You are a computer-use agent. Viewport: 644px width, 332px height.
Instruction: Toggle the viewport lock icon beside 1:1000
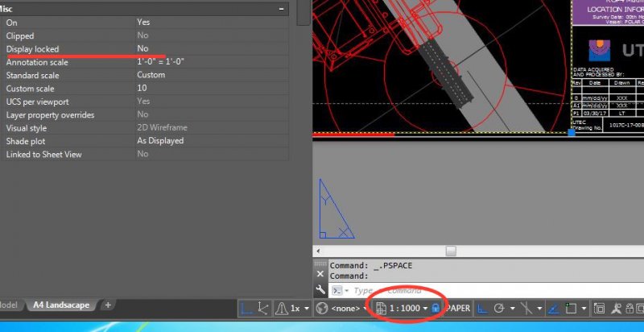[x=436, y=308]
